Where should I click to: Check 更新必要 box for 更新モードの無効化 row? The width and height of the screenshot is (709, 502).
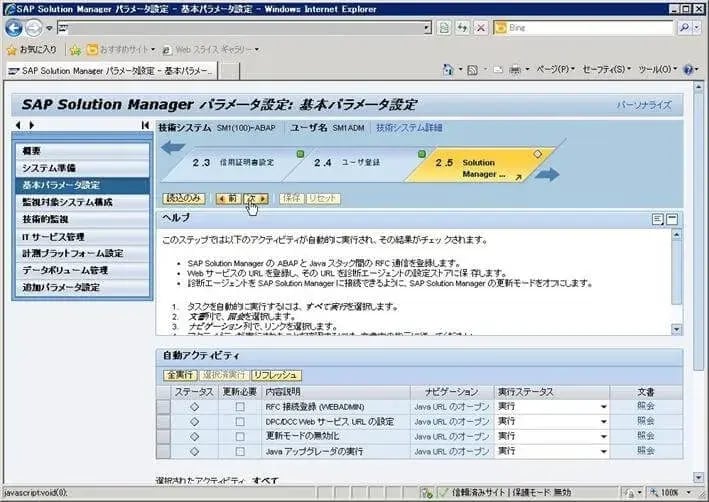click(240, 436)
